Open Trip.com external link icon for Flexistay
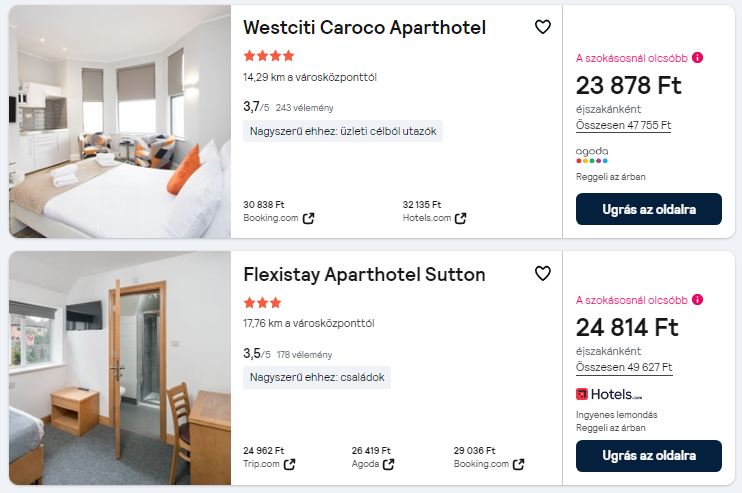This screenshot has width=742, height=493. (289, 464)
